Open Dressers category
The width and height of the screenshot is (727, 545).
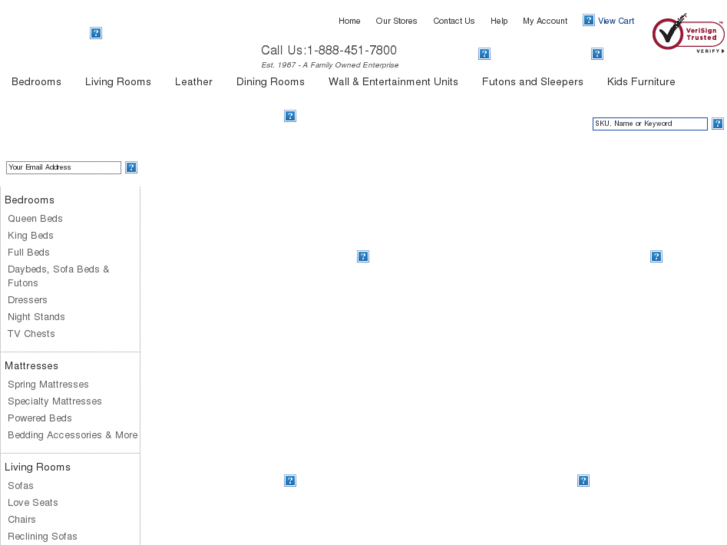[27, 300]
